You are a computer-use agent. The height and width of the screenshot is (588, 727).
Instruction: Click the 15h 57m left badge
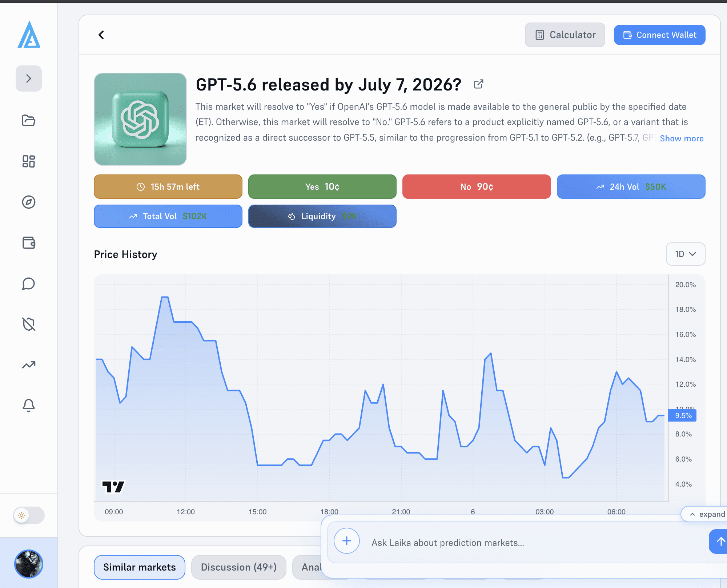point(168,187)
